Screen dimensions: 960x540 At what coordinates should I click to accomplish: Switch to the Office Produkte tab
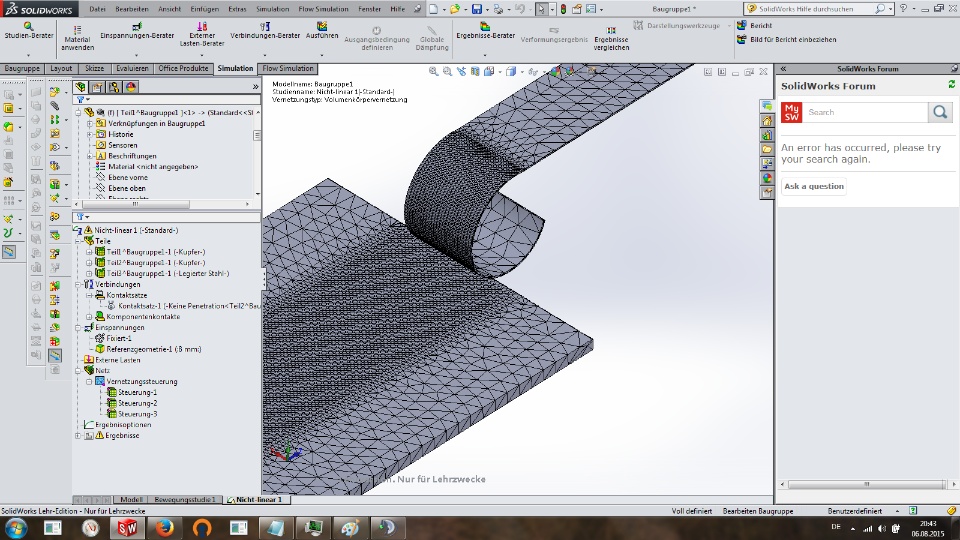183,69
